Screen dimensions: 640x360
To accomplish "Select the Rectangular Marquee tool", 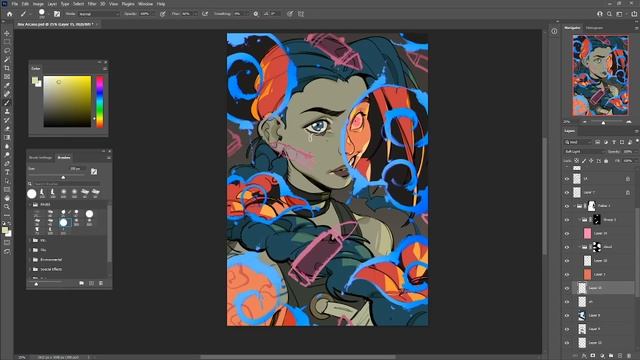I will (x=7, y=42).
